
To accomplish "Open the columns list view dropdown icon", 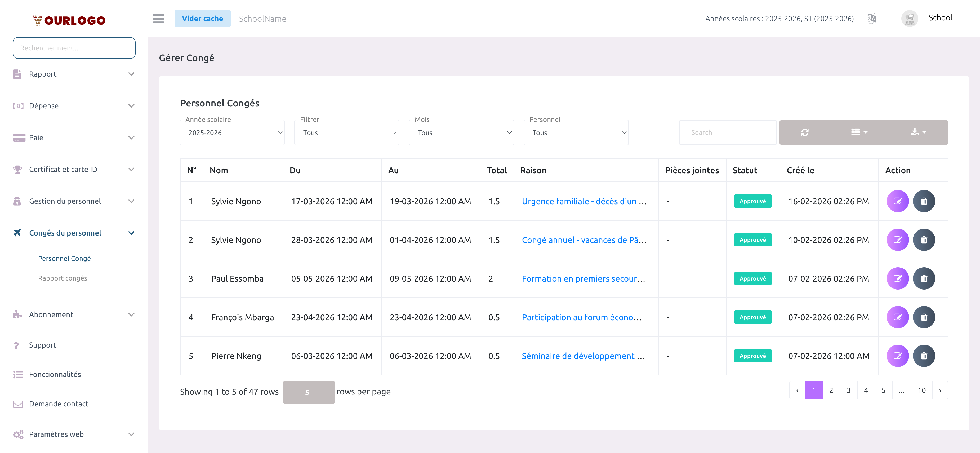I will 859,132.
